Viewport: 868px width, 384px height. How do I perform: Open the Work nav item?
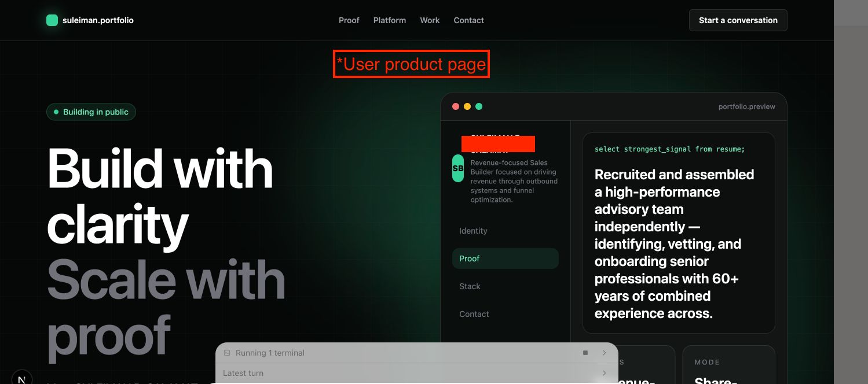430,20
